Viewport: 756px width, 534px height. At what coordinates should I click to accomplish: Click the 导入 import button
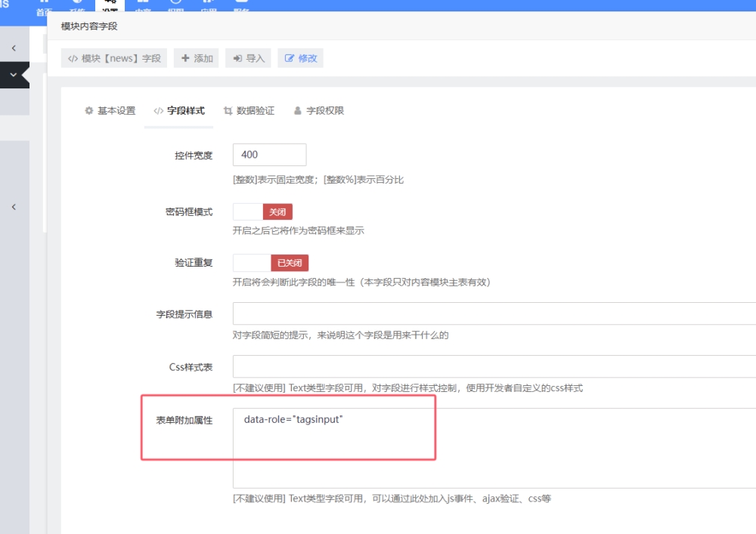tap(248, 58)
